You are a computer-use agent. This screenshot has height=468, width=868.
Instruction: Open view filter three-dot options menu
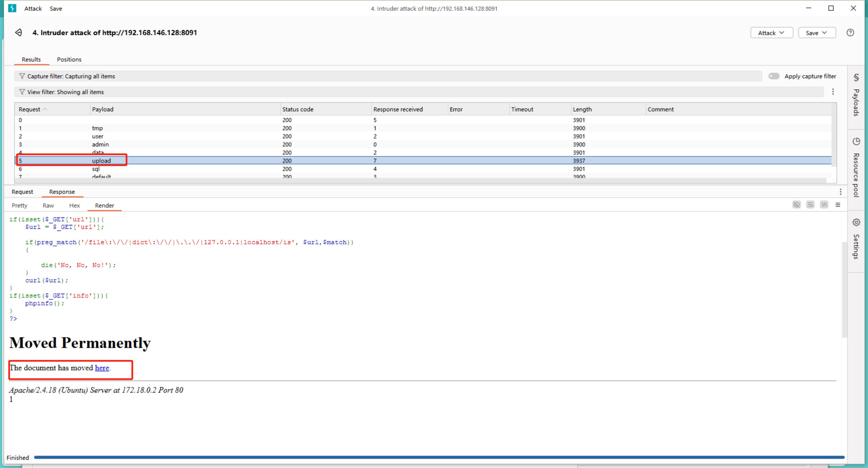pos(833,92)
